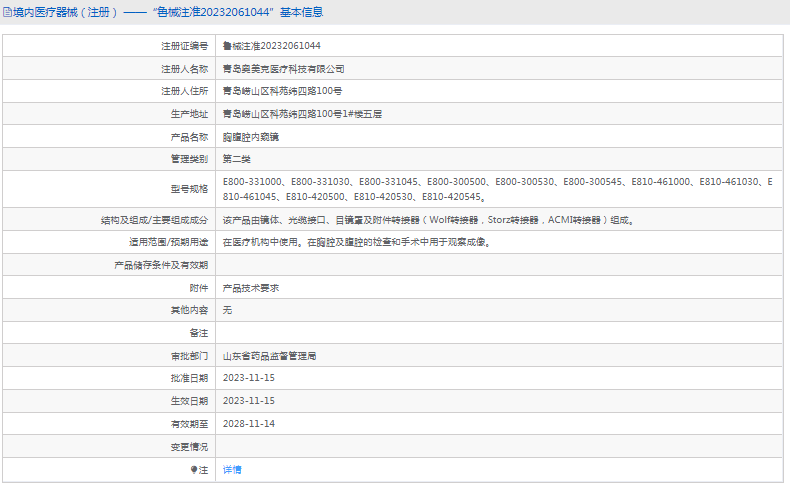Click registrant name 青岛奥美克医疗科技有限公司
This screenshot has width=790, height=488.
[284, 69]
